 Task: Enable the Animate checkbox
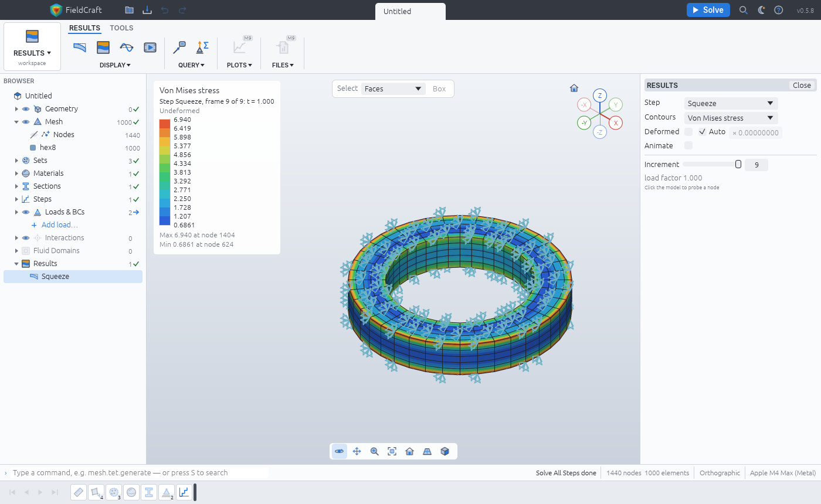click(x=688, y=145)
